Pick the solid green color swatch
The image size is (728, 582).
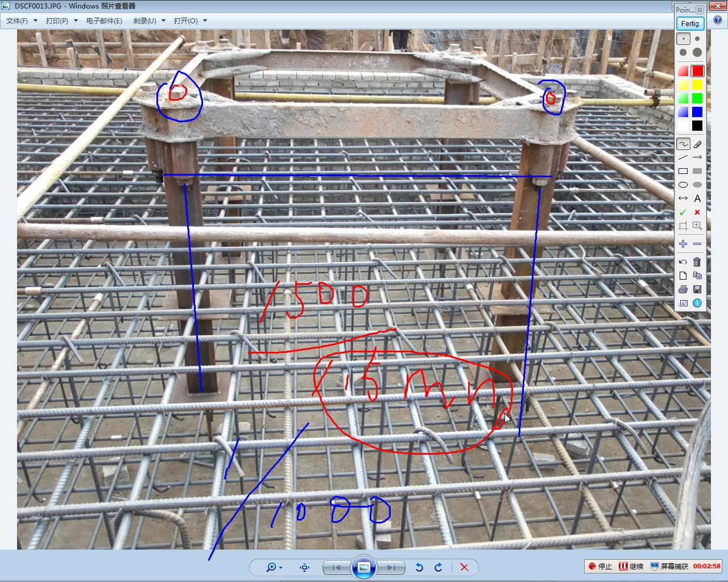coord(697,98)
